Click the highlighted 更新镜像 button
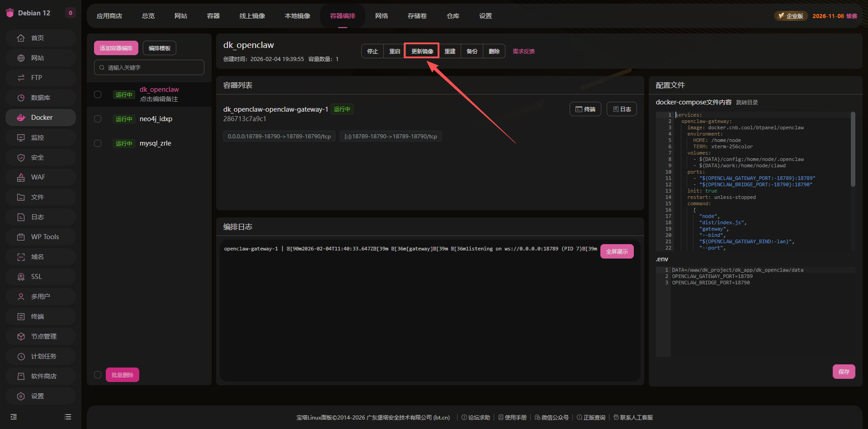Viewport: 868px width, 429px height. 421,51
